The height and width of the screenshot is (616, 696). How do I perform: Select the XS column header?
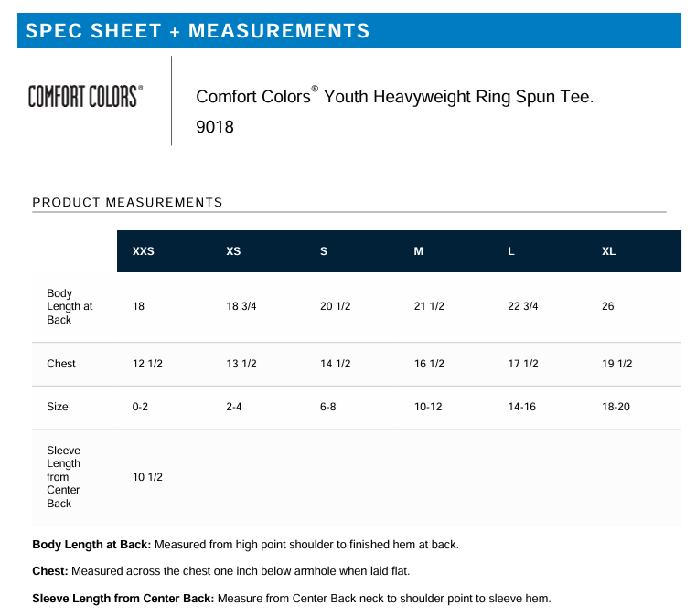pos(233,251)
